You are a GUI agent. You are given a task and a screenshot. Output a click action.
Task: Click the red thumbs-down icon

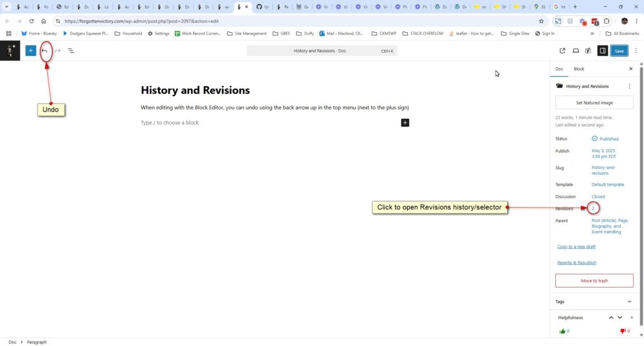tap(623, 331)
